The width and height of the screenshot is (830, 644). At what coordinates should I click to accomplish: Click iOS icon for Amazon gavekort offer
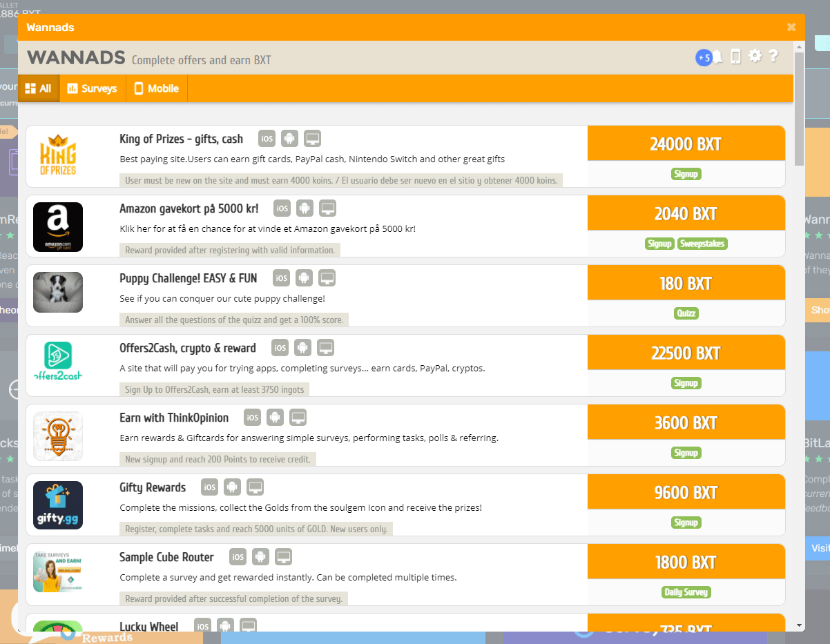tap(282, 208)
